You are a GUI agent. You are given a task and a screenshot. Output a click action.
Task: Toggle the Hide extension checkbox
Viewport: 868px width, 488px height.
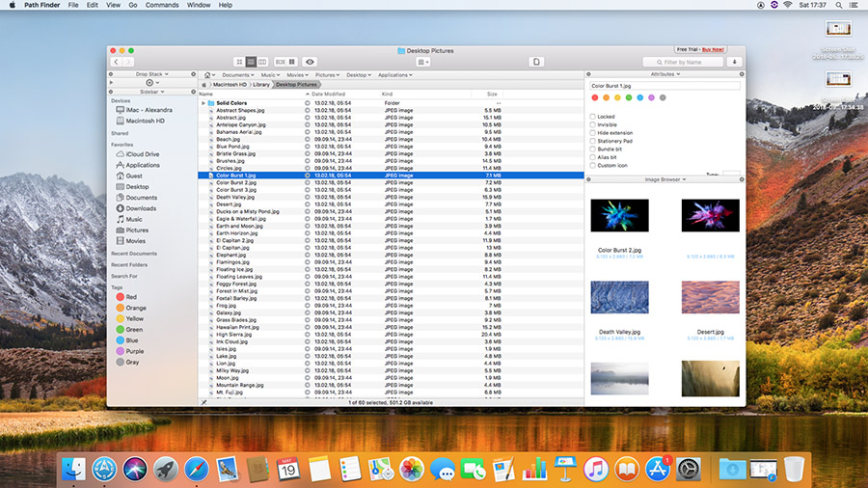coord(593,133)
